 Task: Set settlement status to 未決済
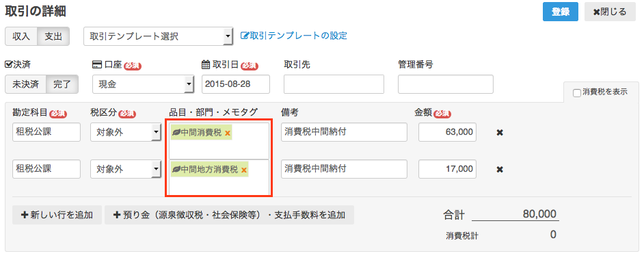(25, 84)
